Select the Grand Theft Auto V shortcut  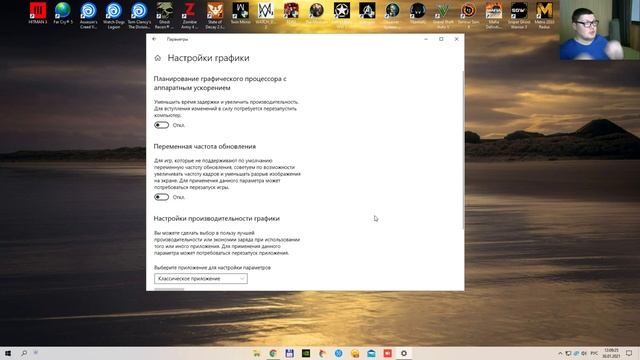pos(443,16)
